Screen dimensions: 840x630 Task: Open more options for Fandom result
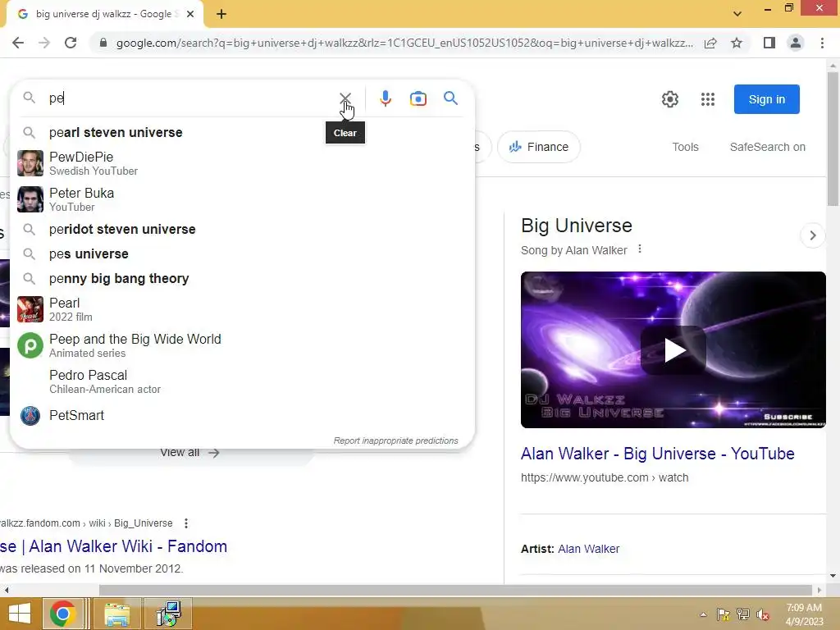(x=186, y=523)
